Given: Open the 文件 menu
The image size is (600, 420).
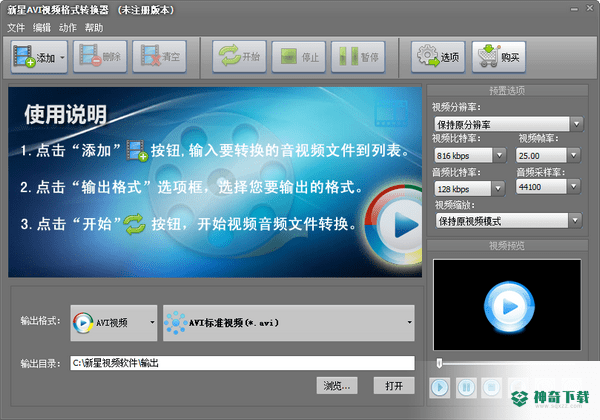Looking at the screenshot, I should tap(16, 28).
